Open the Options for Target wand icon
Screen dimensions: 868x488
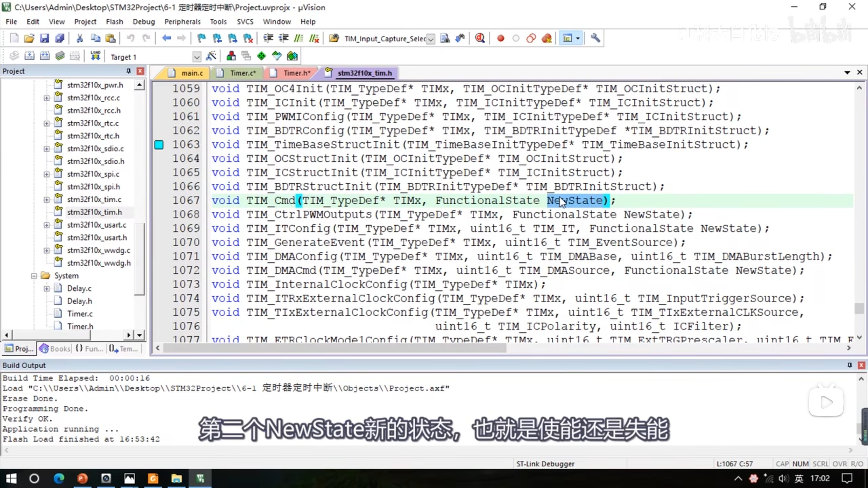(211, 56)
